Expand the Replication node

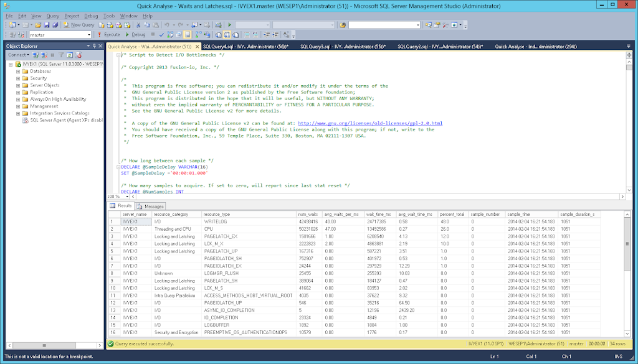pyautogui.click(x=18, y=93)
